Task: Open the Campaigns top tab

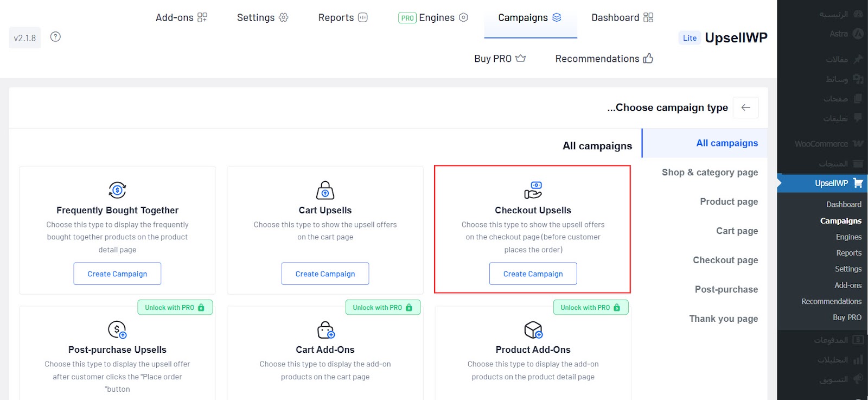Action: pos(529,17)
